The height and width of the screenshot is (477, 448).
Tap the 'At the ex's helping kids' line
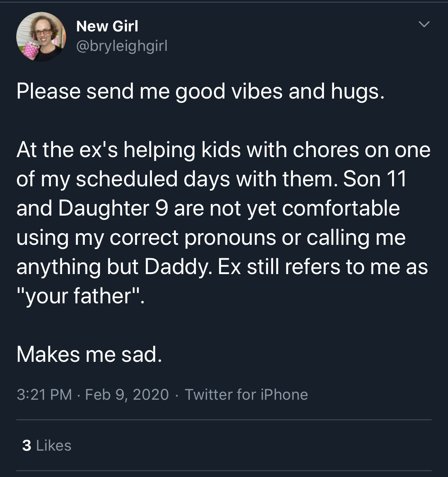(x=224, y=150)
